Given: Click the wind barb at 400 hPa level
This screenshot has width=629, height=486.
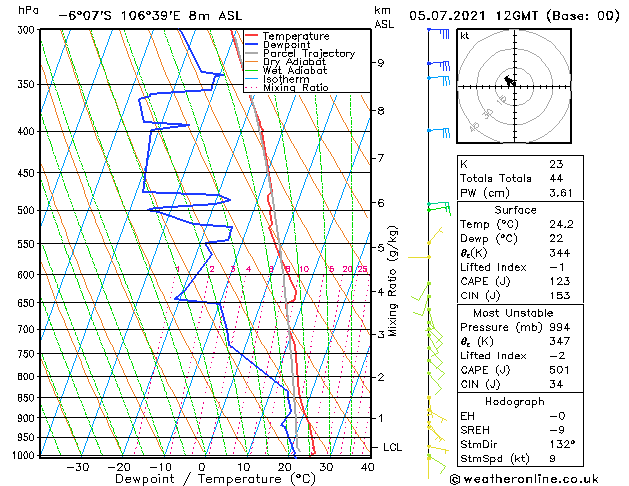Looking at the screenshot, I should (x=439, y=132).
